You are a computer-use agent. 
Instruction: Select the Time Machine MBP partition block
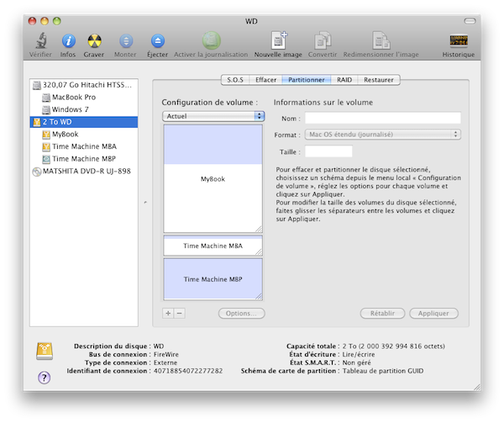[213, 279]
